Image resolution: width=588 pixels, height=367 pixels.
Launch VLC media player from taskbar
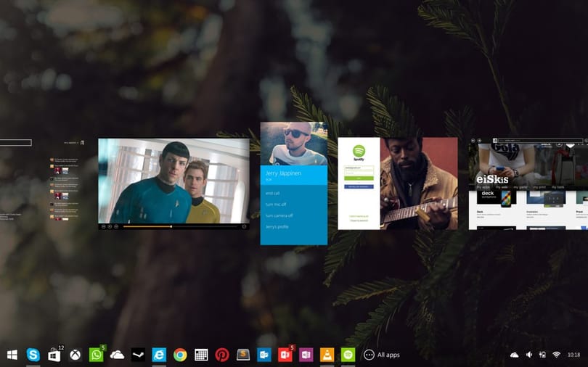coord(327,355)
